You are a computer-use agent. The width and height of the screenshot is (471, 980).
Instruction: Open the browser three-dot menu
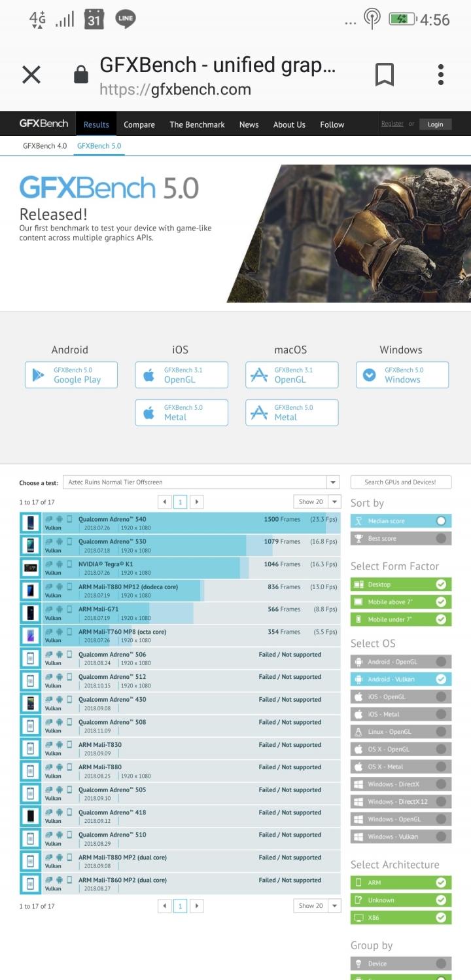coord(441,75)
